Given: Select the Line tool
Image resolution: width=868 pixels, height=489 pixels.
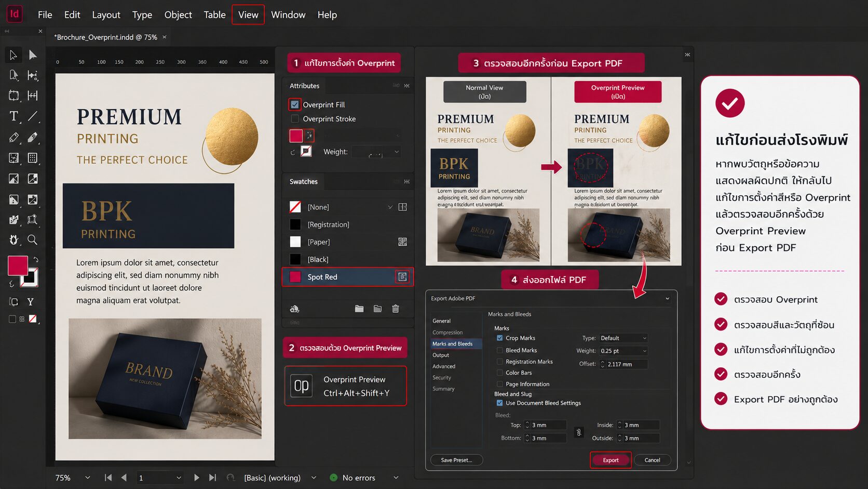Looking at the screenshot, I should [x=33, y=116].
